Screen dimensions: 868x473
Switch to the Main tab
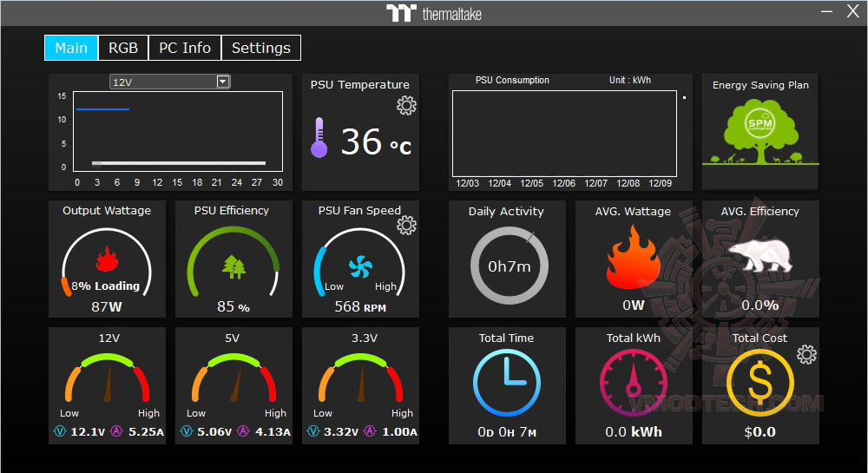71,48
